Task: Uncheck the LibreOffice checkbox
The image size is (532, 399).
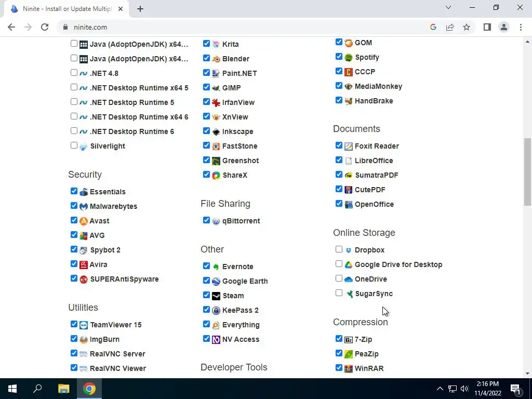Action: point(339,160)
